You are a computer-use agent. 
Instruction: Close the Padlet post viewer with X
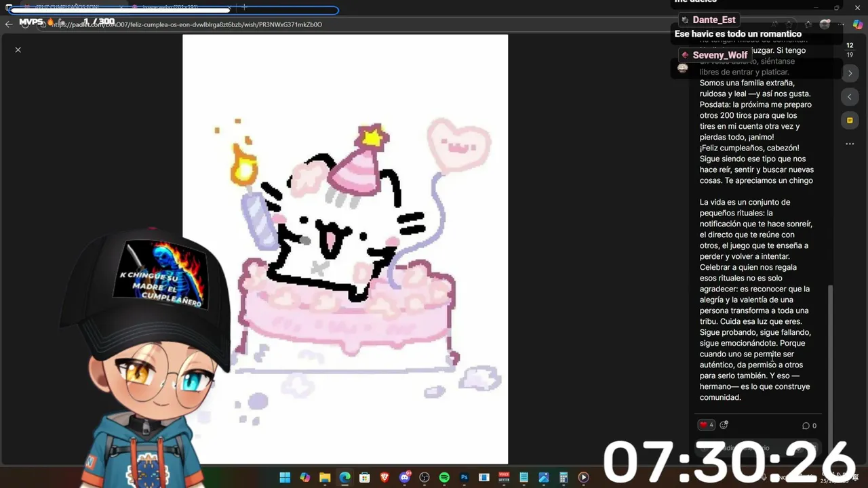coord(18,49)
